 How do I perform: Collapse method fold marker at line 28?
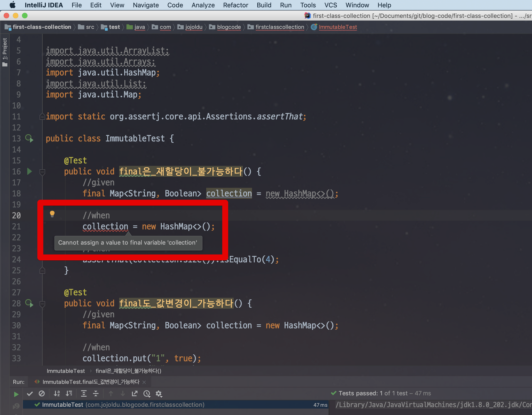point(42,304)
